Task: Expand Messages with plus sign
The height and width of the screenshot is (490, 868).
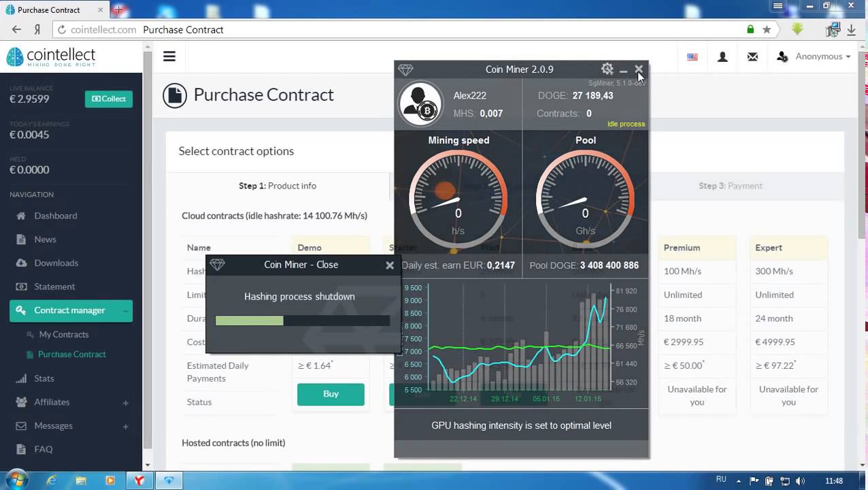Action: coord(125,426)
